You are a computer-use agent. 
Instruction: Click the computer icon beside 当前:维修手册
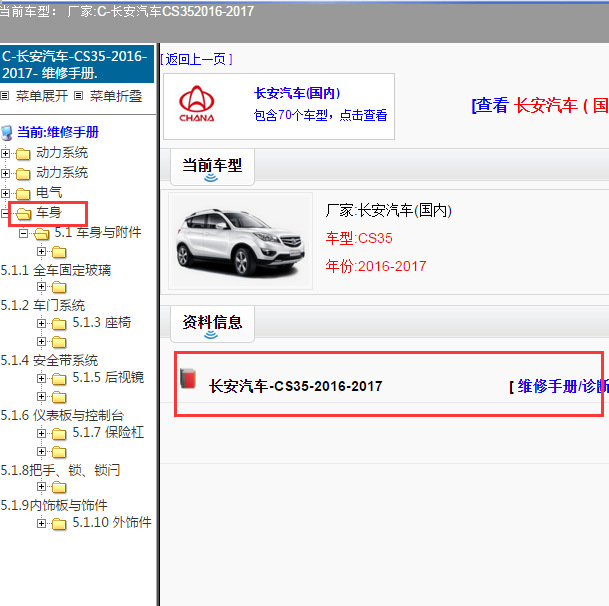pyautogui.click(x=7, y=133)
